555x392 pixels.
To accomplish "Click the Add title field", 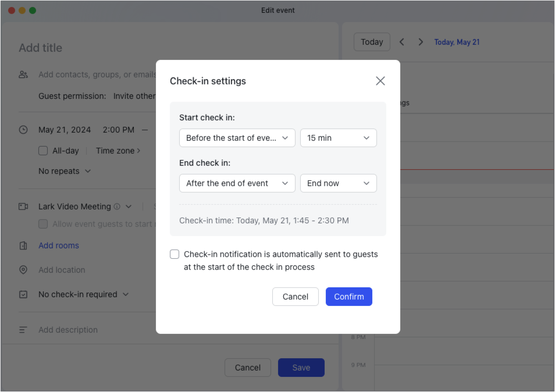I will (x=41, y=48).
